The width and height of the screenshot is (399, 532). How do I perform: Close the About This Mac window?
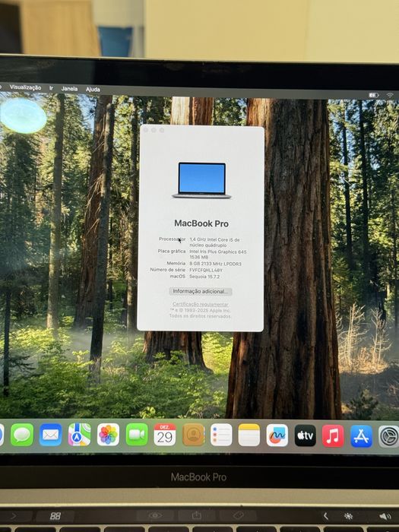click(x=146, y=130)
